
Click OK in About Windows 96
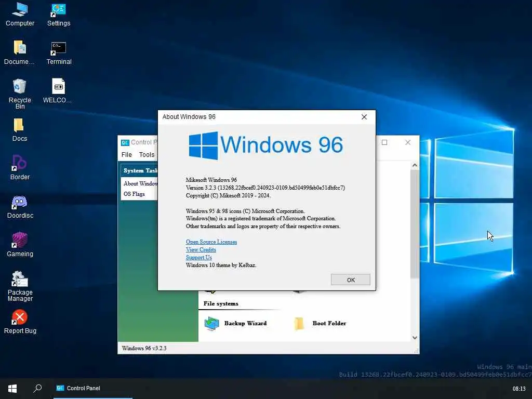tap(351, 280)
